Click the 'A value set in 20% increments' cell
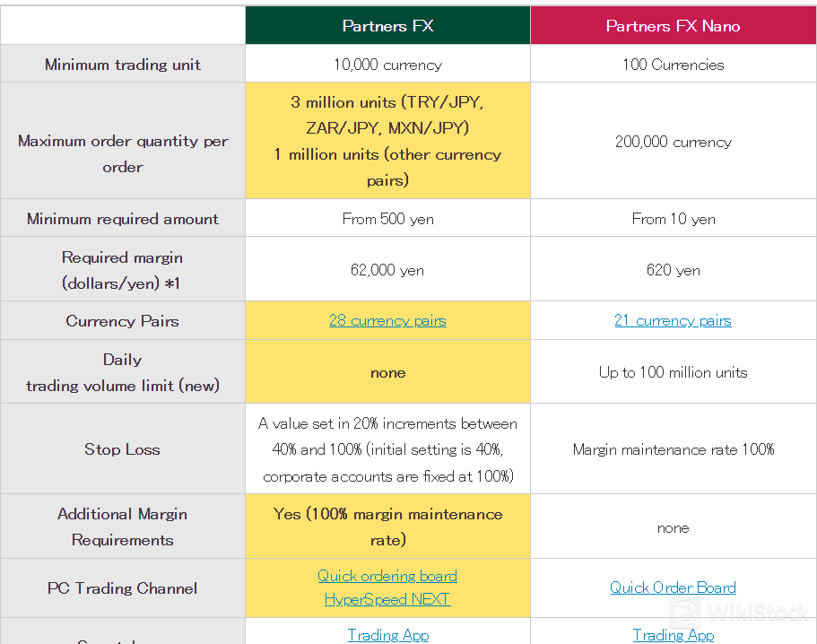 pyautogui.click(x=387, y=448)
